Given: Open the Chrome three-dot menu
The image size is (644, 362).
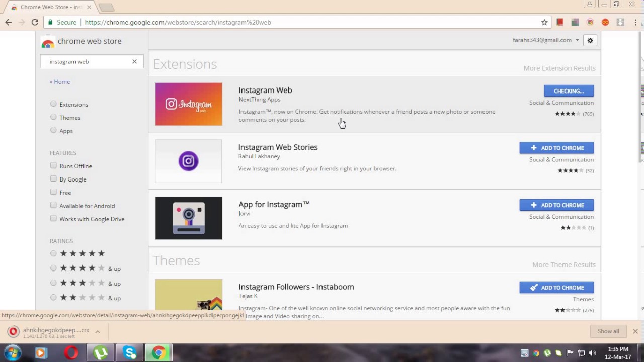Looking at the screenshot, I should (635, 22).
